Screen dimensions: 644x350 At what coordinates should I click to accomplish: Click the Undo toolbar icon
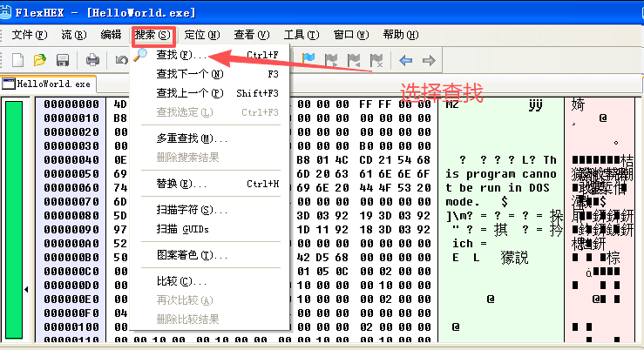(x=121, y=60)
